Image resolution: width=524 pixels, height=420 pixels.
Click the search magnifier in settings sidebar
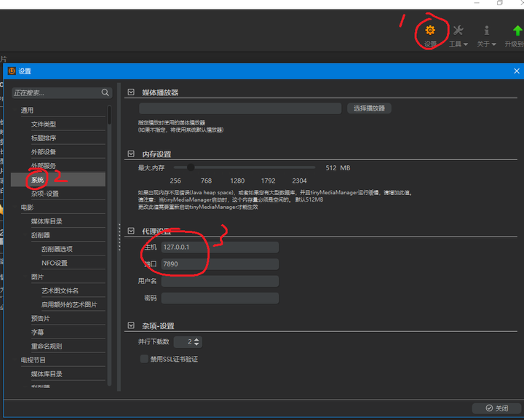105,92
